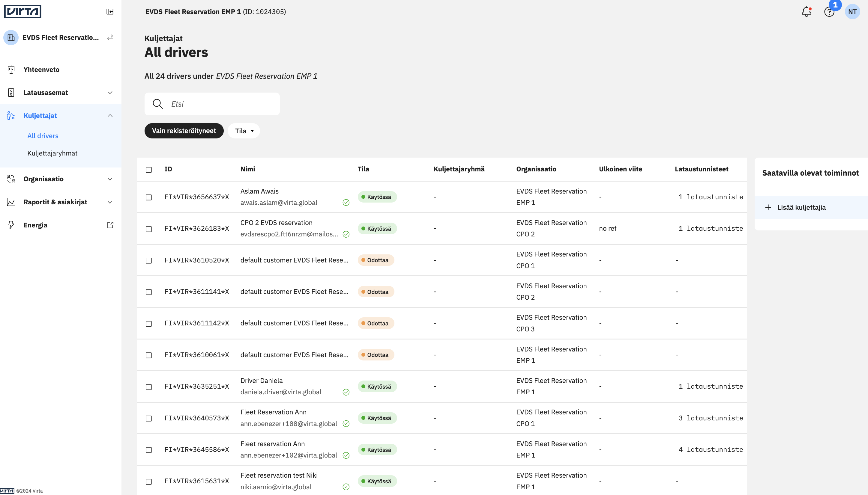Check the row FI*VIR*3611142*X
The image size is (868, 495).
(149, 324)
